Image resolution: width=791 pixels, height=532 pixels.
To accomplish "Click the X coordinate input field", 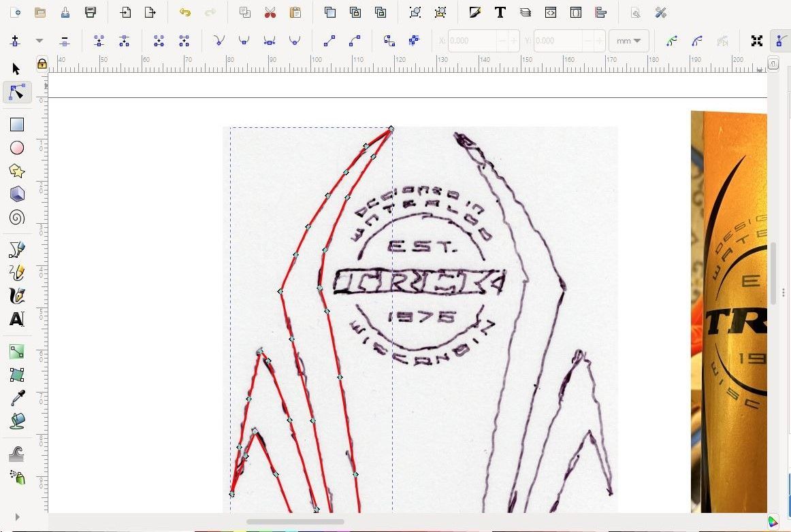I will point(473,41).
